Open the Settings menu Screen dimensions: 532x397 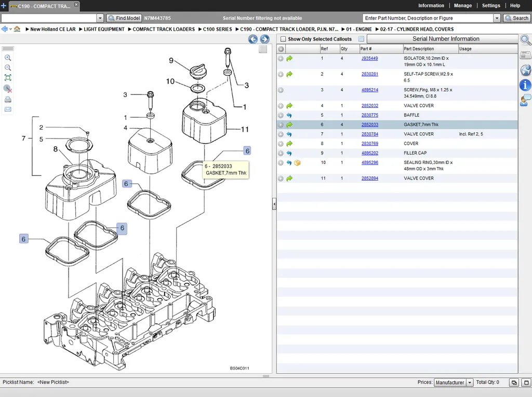pos(491,6)
